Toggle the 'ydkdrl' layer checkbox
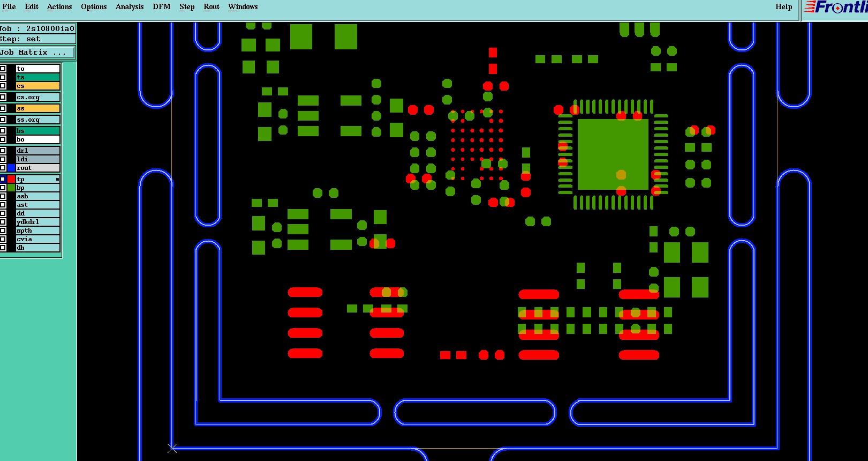 [3, 222]
